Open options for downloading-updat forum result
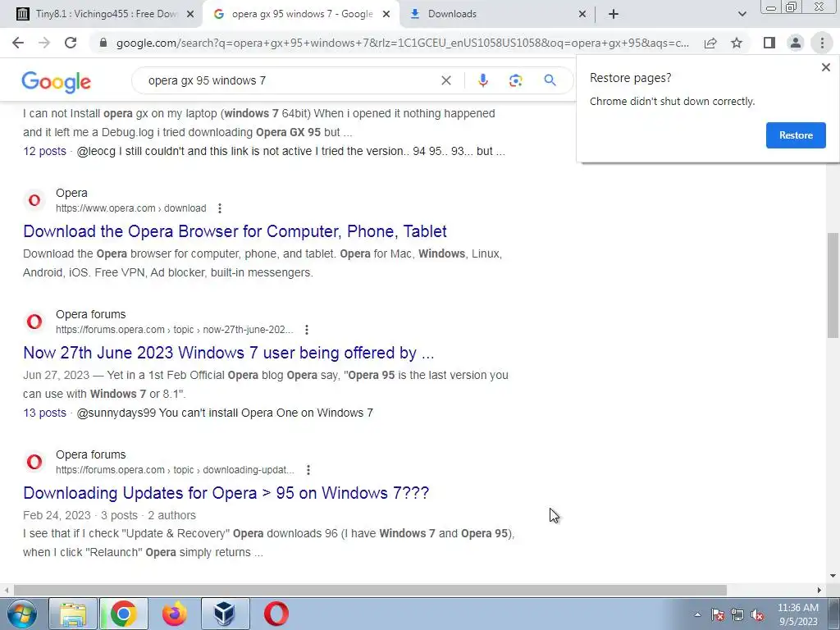 (308, 470)
